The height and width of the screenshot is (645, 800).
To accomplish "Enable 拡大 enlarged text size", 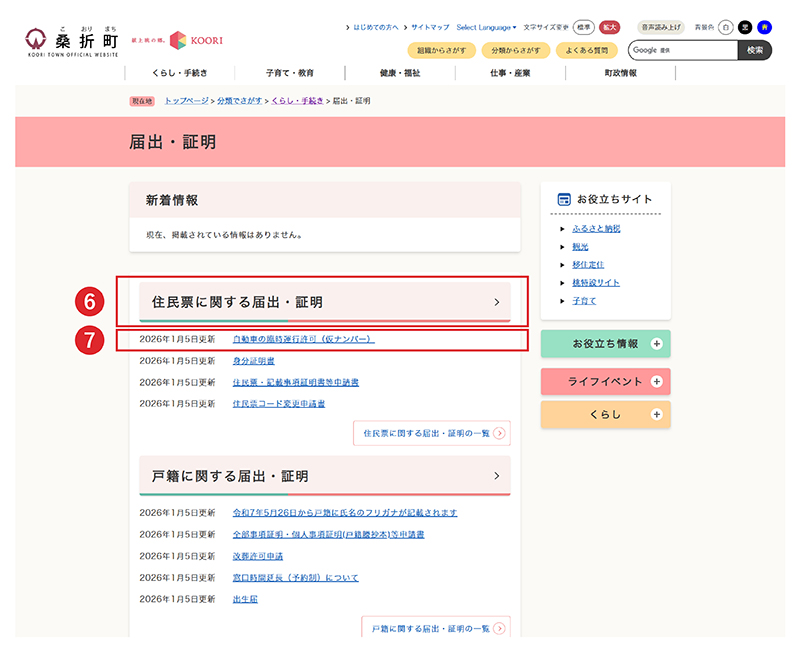I will tap(611, 27).
